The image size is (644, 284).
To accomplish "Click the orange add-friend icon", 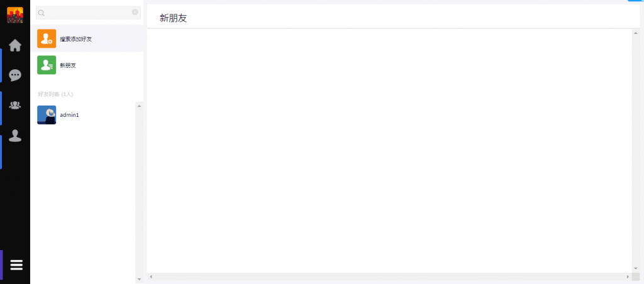I will click(47, 39).
